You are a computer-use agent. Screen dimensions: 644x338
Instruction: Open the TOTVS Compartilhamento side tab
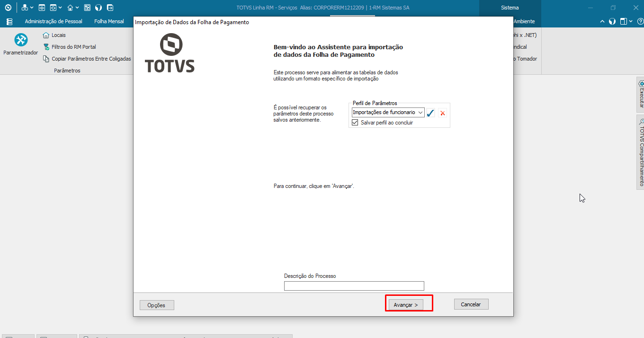(x=640, y=152)
